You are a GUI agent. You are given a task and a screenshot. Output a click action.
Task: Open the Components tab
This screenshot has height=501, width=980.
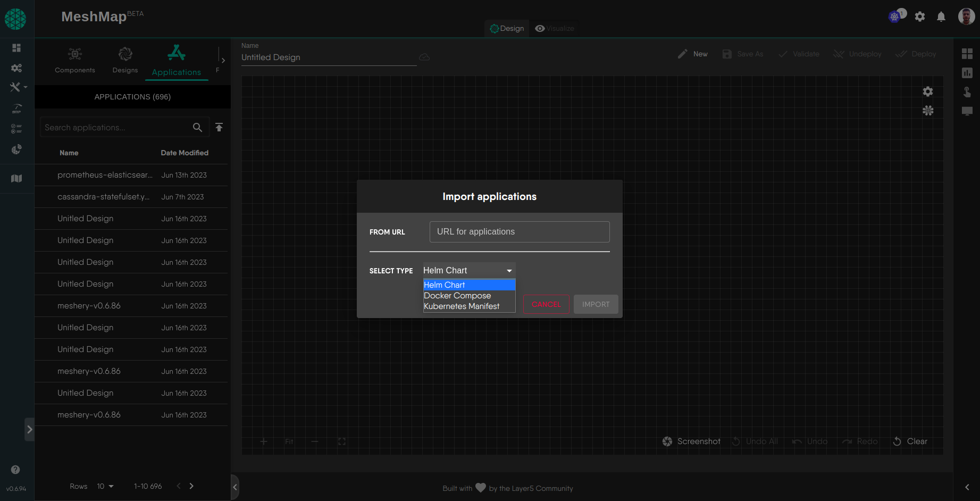click(74, 61)
